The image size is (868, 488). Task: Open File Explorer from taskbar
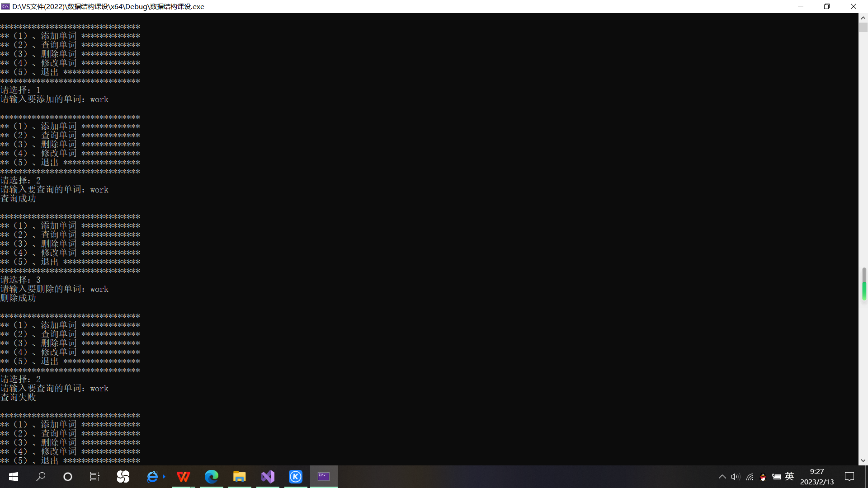[239, 477]
